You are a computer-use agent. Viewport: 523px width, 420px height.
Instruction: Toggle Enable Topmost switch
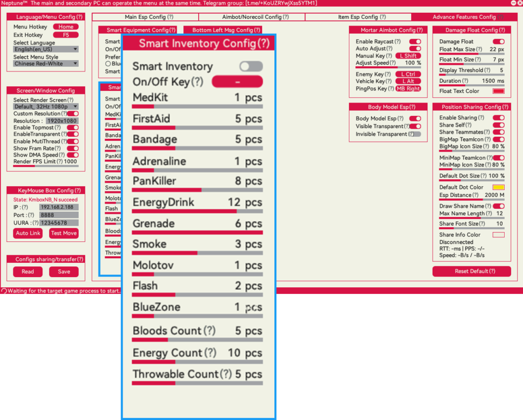pos(73,128)
